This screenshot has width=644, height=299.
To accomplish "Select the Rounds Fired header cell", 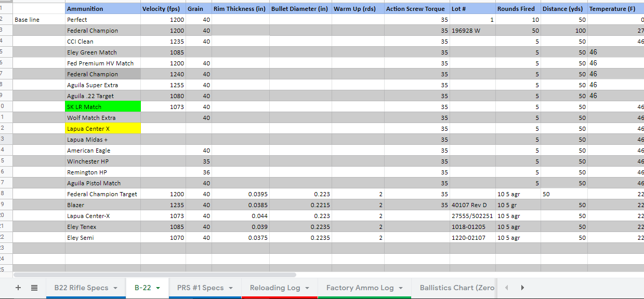I will click(x=518, y=9).
